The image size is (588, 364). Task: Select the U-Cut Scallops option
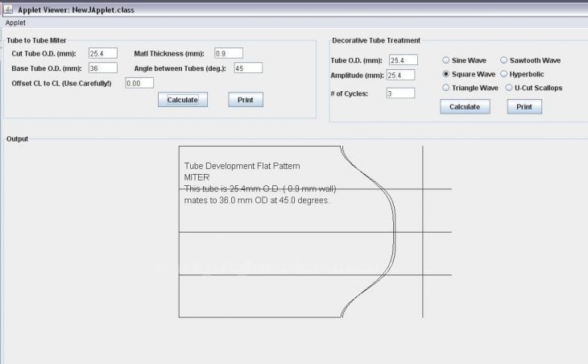[509, 88]
